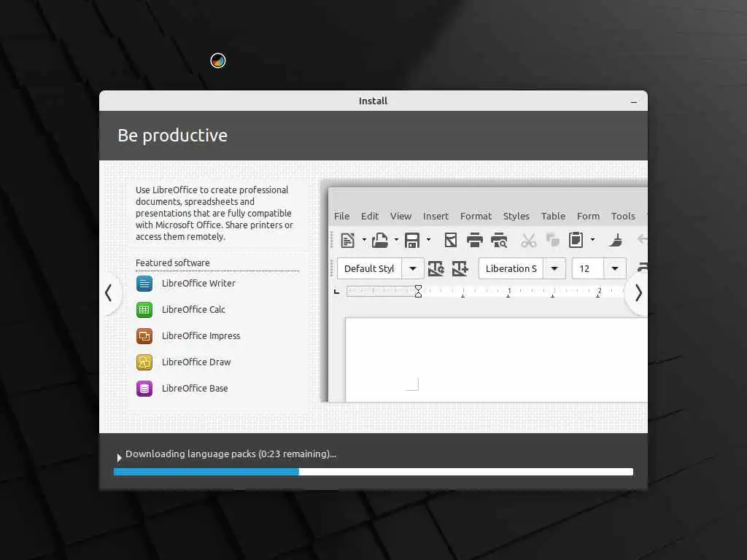
Task: Open the Open file dropdown arrow
Action: pyautogui.click(x=396, y=239)
